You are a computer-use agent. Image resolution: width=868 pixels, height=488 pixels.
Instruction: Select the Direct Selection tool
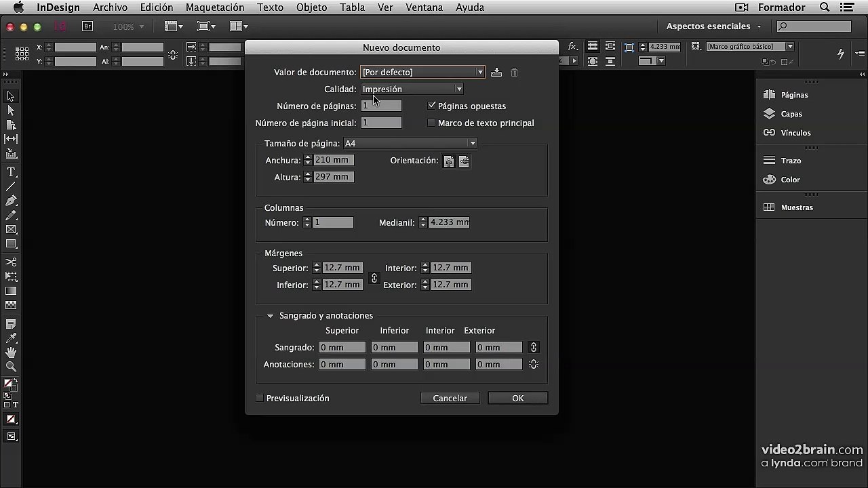tap(11, 110)
